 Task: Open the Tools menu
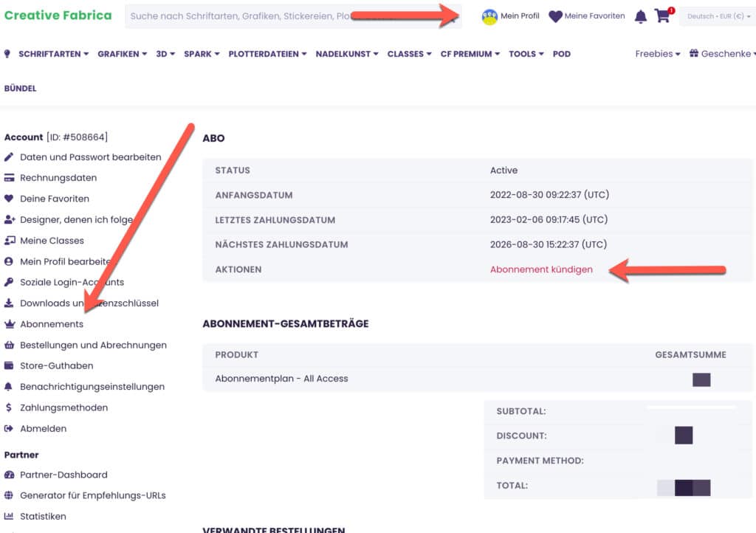(526, 54)
